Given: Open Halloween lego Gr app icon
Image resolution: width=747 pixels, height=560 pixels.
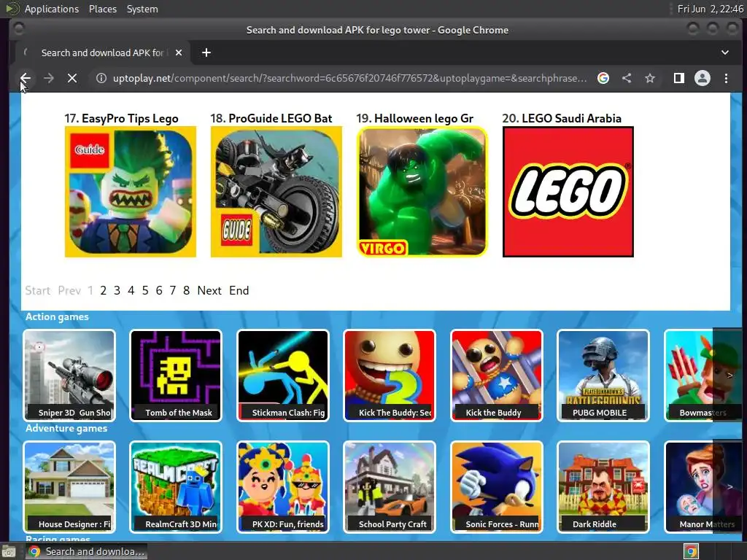Looking at the screenshot, I should (422, 192).
